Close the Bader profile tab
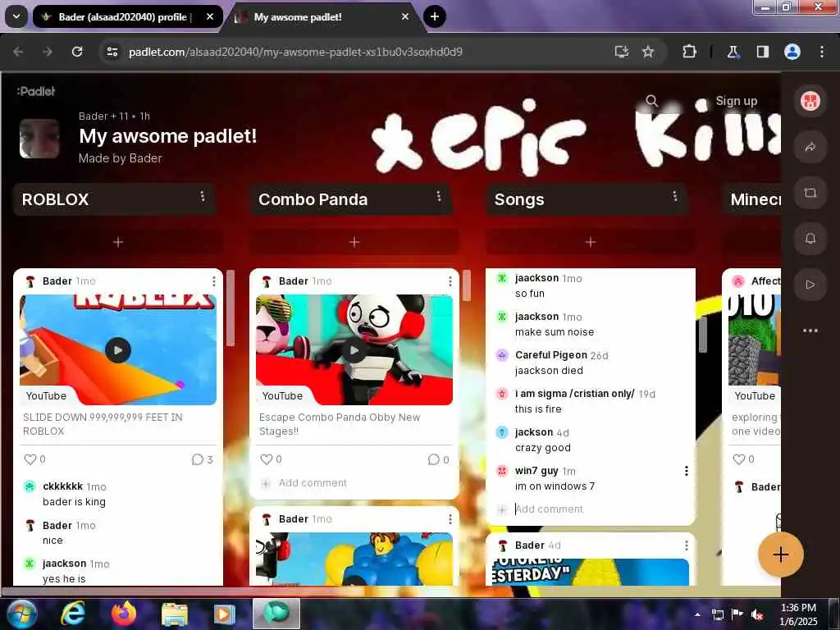 pos(210,16)
